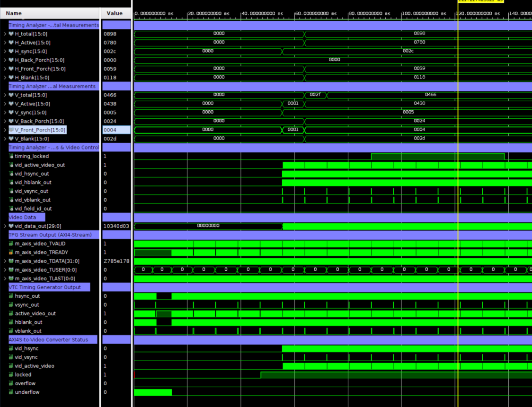Click the 002c value of H_sync

coord(110,52)
